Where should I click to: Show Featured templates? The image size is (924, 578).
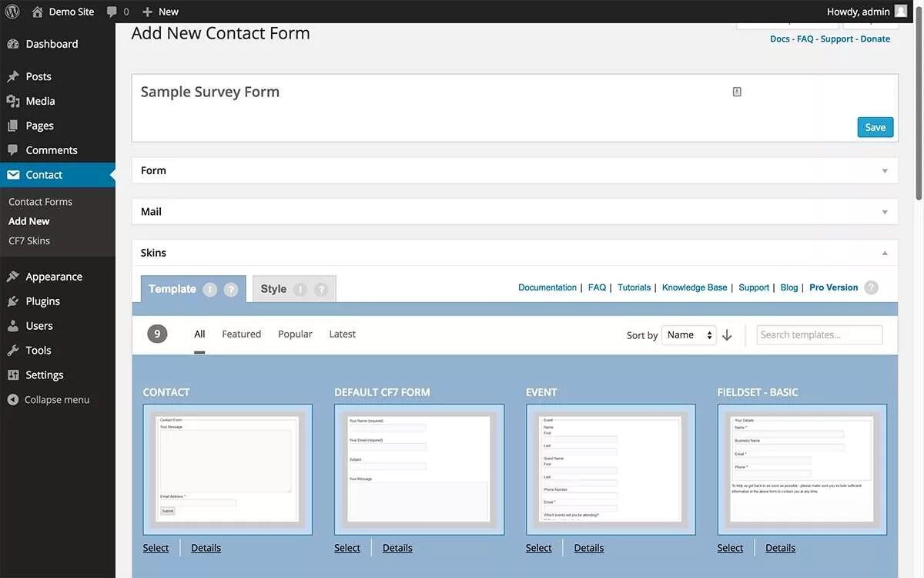click(x=242, y=334)
